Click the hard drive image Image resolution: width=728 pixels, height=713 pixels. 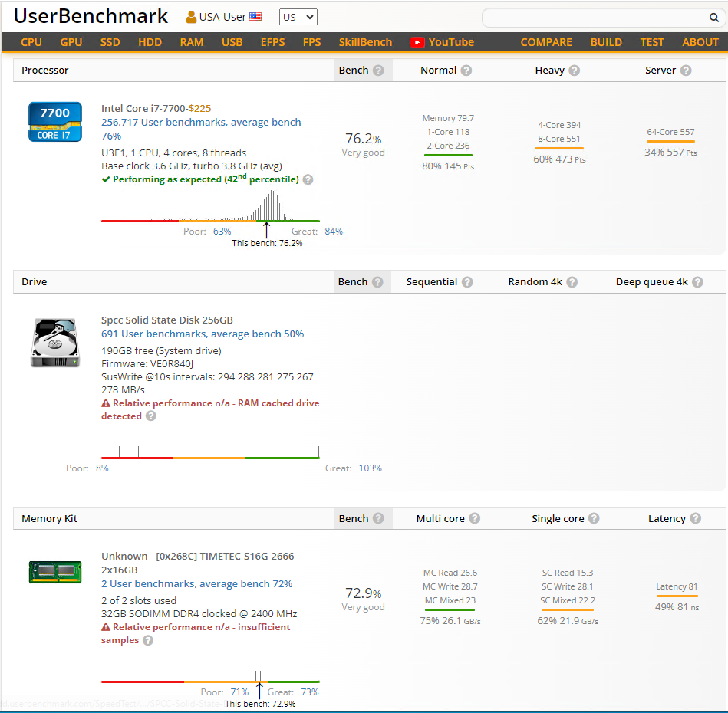[x=55, y=343]
